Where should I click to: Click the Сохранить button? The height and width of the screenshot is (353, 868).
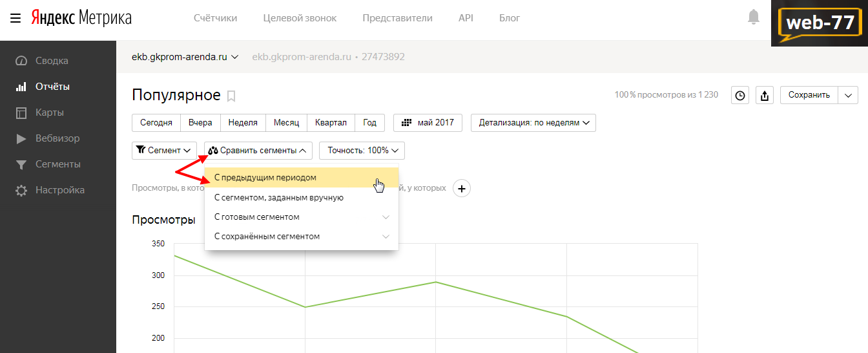point(809,95)
